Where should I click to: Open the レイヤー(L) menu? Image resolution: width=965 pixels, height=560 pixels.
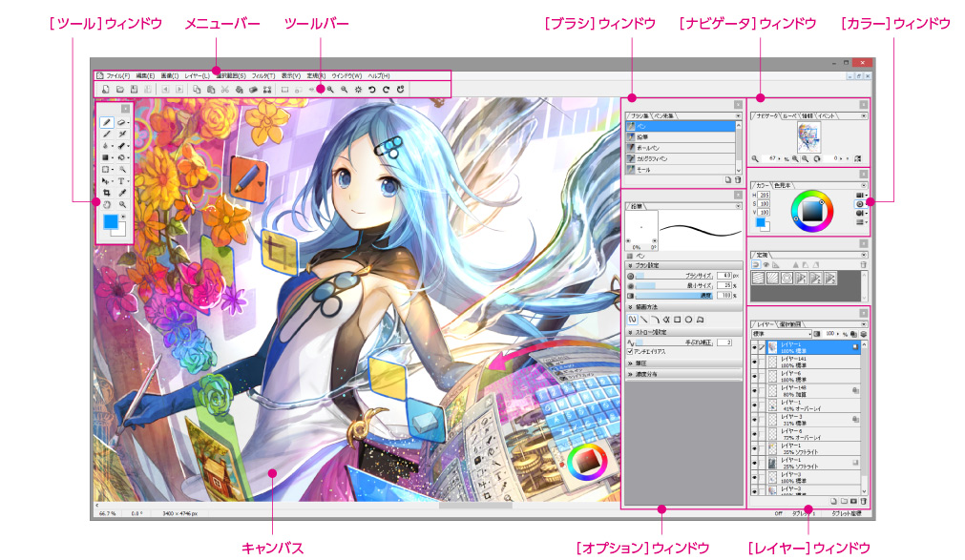tap(197, 75)
